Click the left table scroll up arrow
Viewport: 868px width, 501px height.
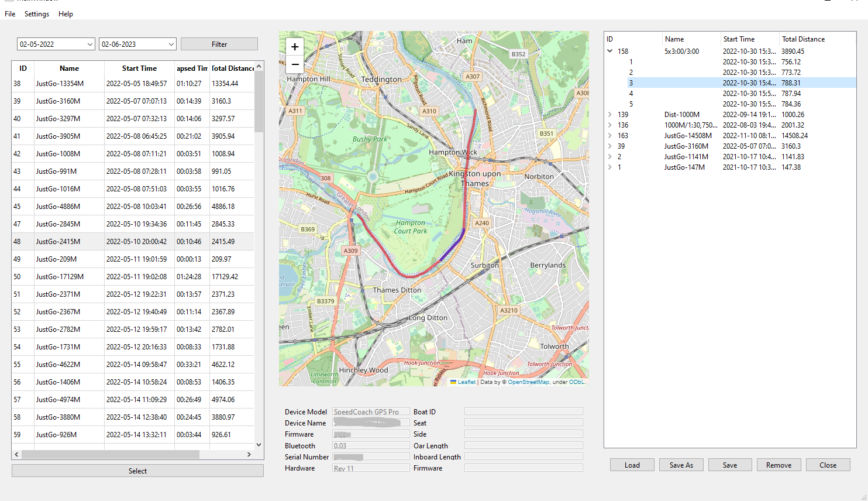point(259,65)
